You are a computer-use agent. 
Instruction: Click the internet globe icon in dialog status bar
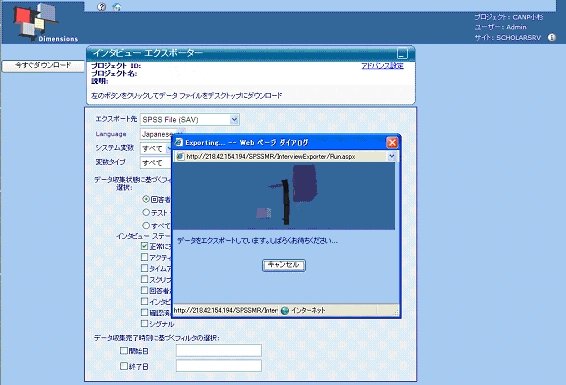pos(285,310)
